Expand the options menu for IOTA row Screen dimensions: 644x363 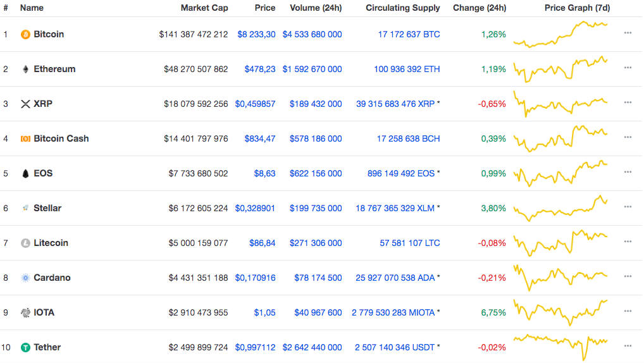click(628, 311)
